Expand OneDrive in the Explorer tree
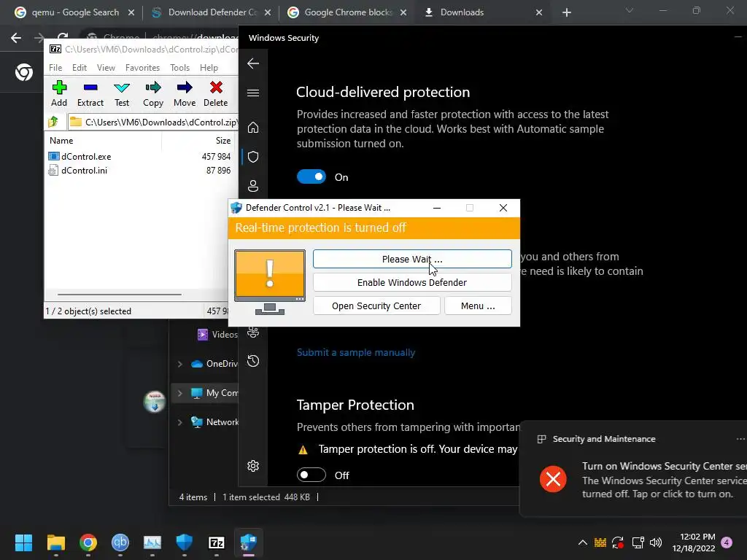 point(179,364)
